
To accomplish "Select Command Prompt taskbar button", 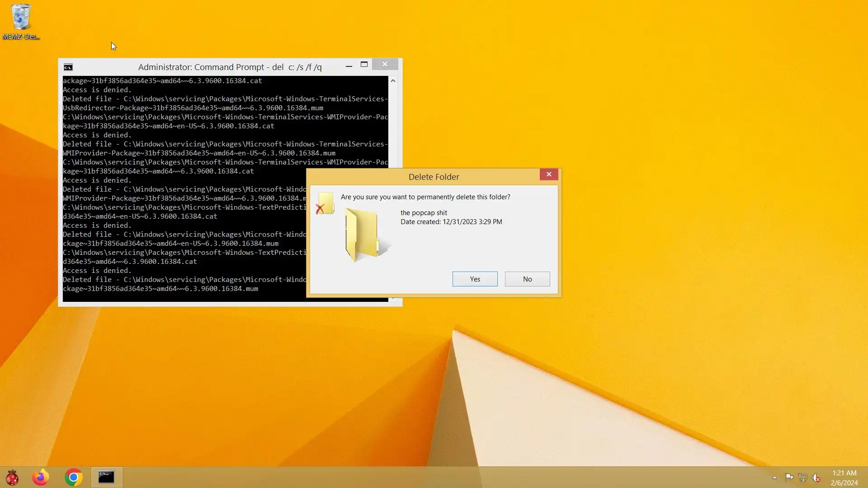I will 107,477.
